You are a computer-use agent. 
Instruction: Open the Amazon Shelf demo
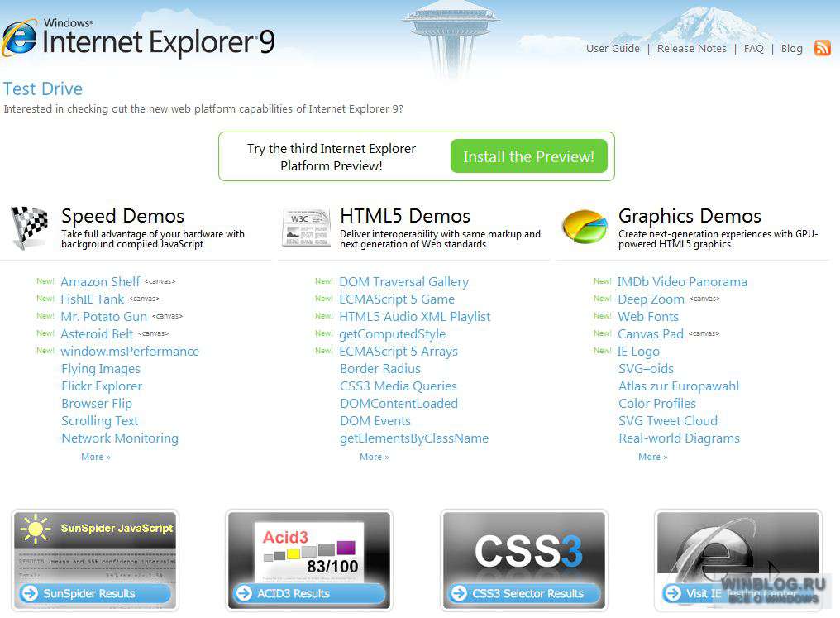(x=100, y=281)
